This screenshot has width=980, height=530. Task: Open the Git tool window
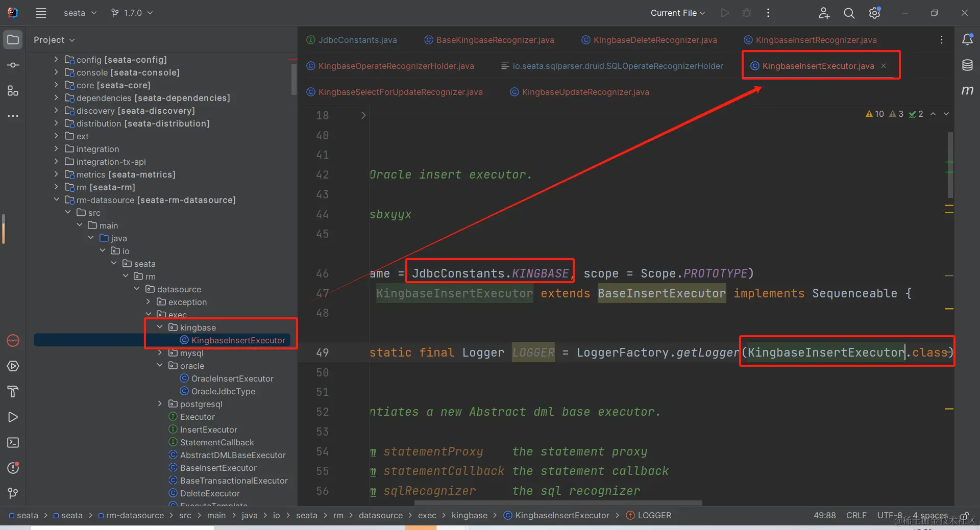[x=13, y=493]
